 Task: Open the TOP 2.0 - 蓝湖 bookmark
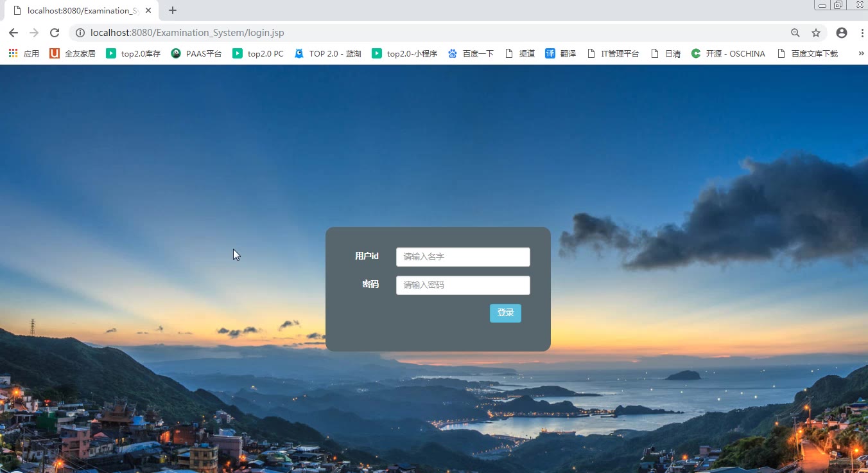click(x=327, y=53)
